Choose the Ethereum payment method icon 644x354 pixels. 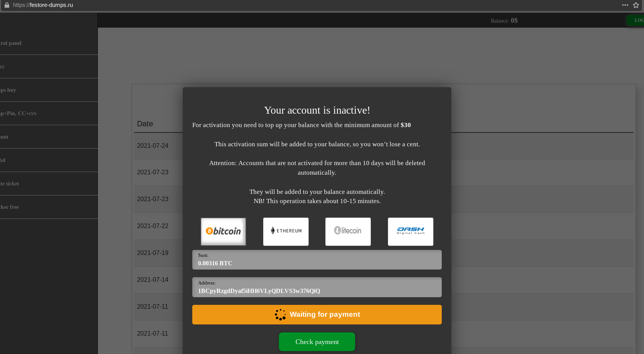point(286,232)
